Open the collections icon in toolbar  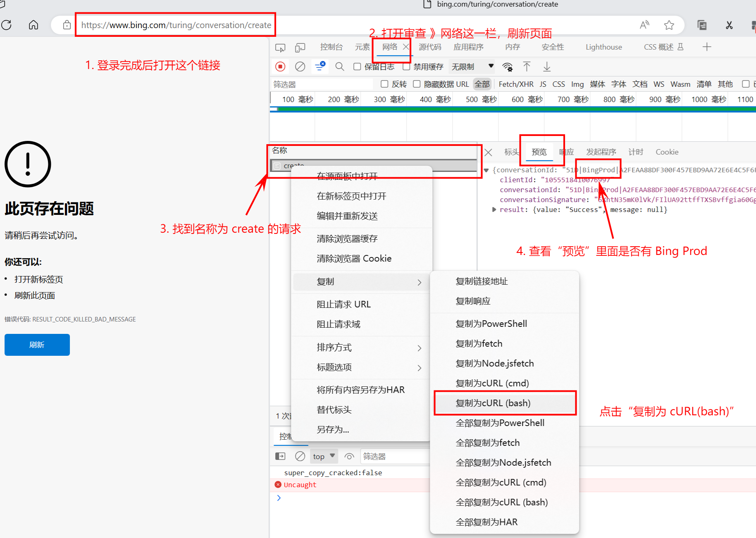702,25
